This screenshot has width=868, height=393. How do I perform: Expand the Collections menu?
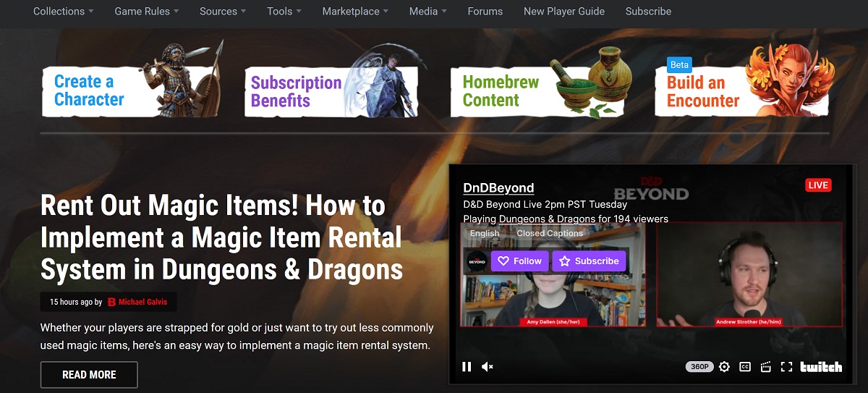tap(64, 11)
